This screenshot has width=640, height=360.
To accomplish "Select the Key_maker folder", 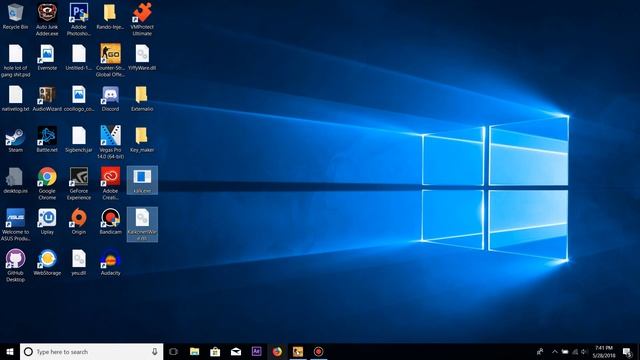I will [x=142, y=140].
